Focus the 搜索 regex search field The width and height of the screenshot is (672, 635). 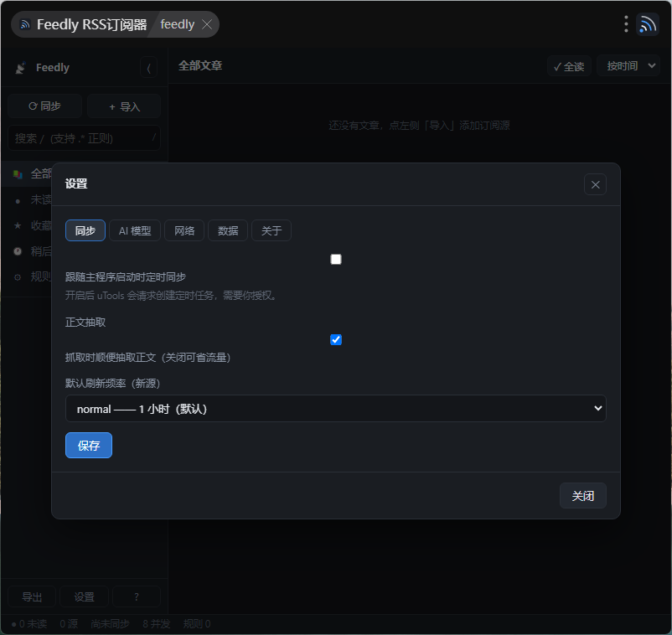pyautogui.click(x=84, y=138)
